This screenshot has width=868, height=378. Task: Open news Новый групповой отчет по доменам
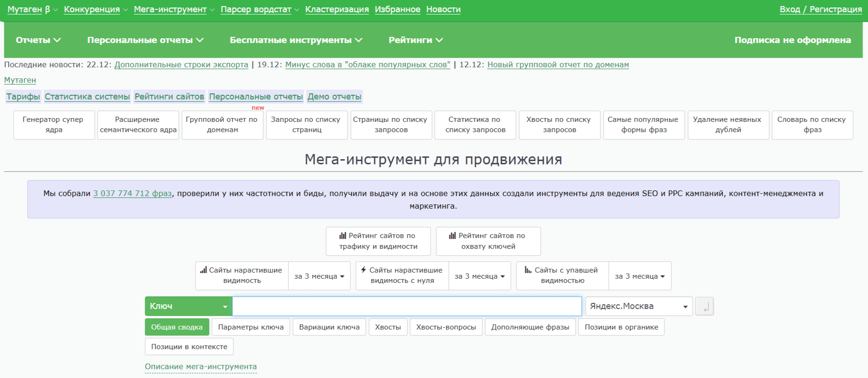(x=558, y=64)
